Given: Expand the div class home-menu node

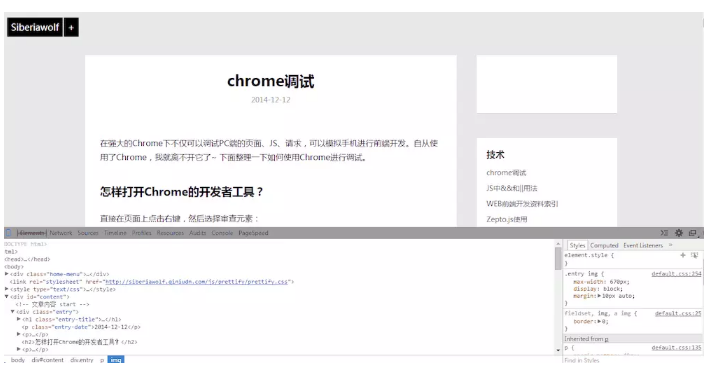Looking at the screenshot, I should (6, 274).
